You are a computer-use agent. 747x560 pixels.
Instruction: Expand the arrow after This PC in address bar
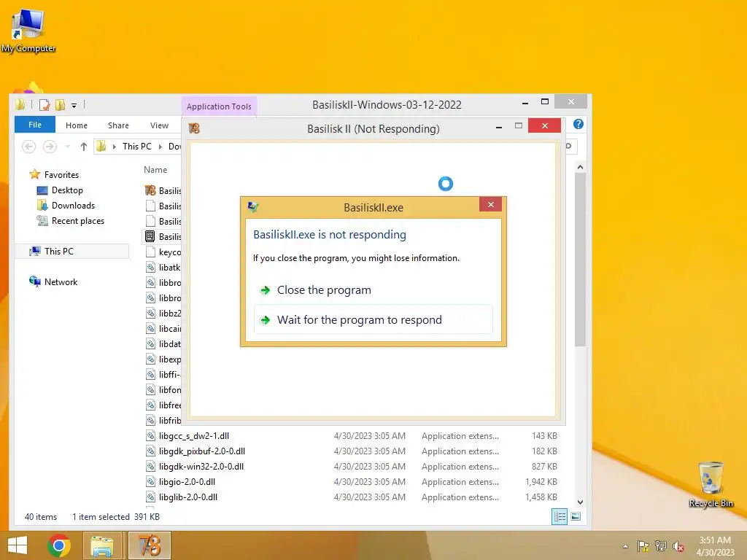(160, 147)
